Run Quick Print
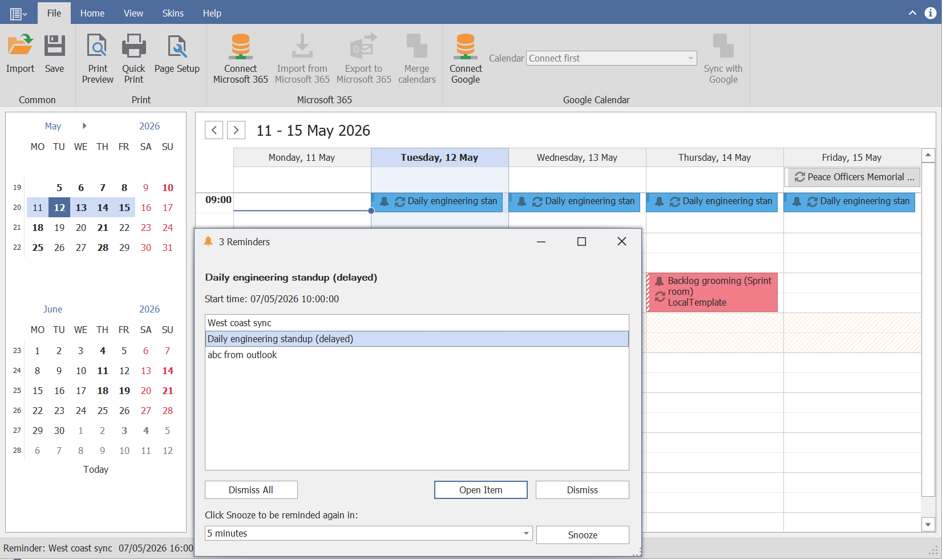942x560 pixels. tap(134, 57)
